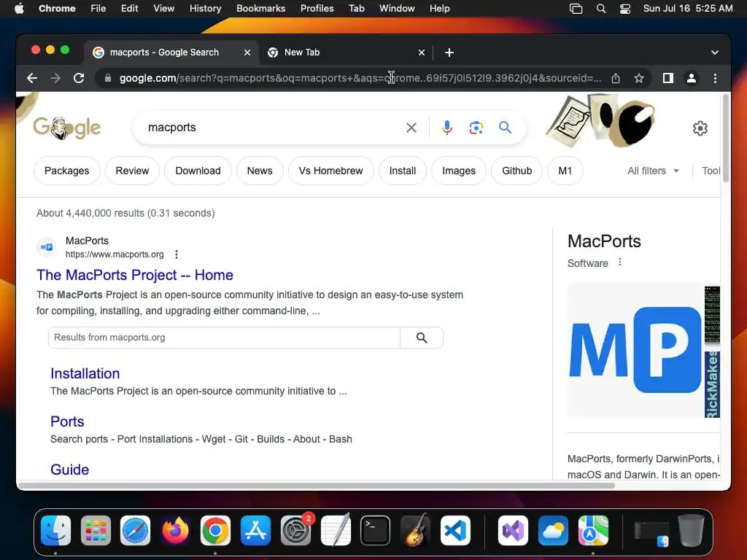Screen dimensions: 747x560
Task: Open the Trash in the Dock
Action: pyautogui.click(x=691, y=530)
